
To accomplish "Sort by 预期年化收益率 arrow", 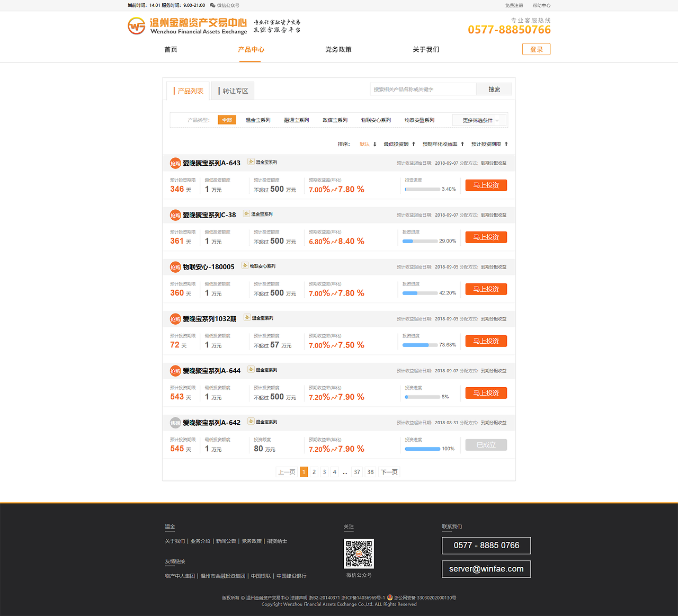I will pyautogui.click(x=462, y=144).
